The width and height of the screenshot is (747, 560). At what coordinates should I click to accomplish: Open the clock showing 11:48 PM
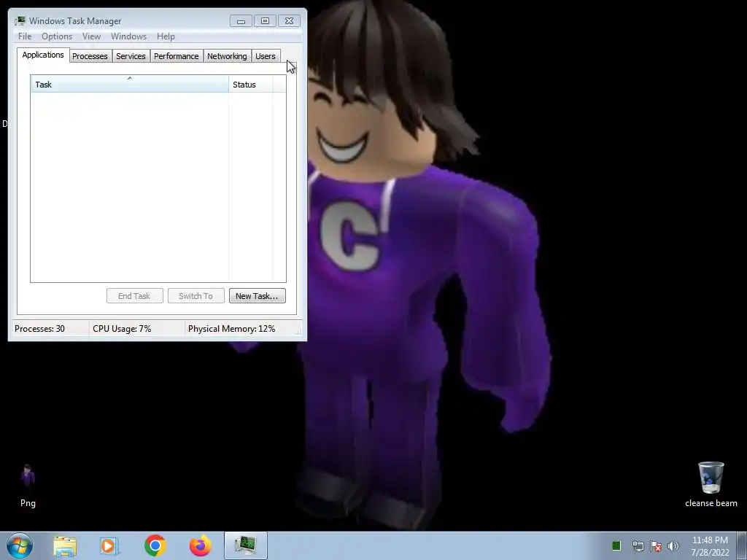pyautogui.click(x=710, y=545)
